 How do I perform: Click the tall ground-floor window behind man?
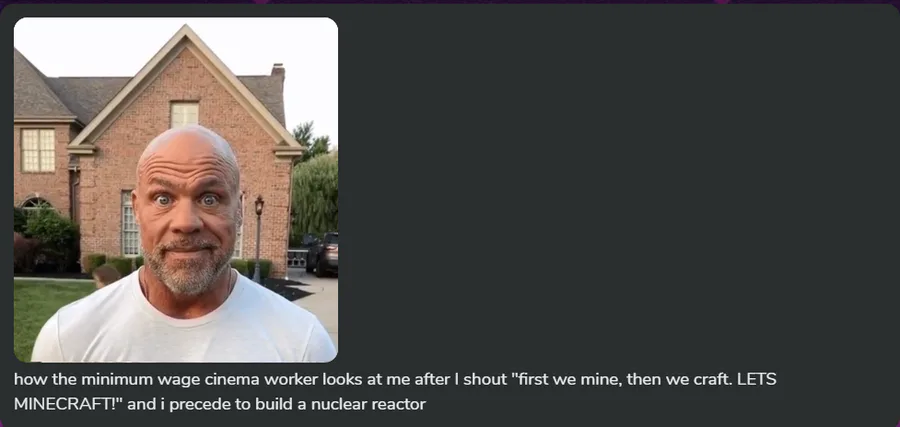coord(130,224)
